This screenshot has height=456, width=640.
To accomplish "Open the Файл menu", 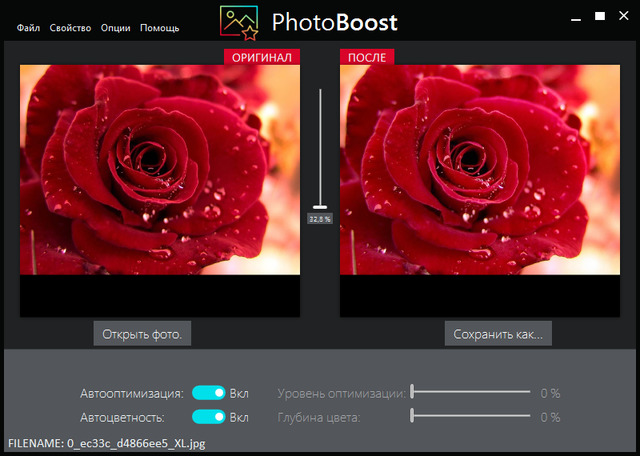I will pos(27,28).
